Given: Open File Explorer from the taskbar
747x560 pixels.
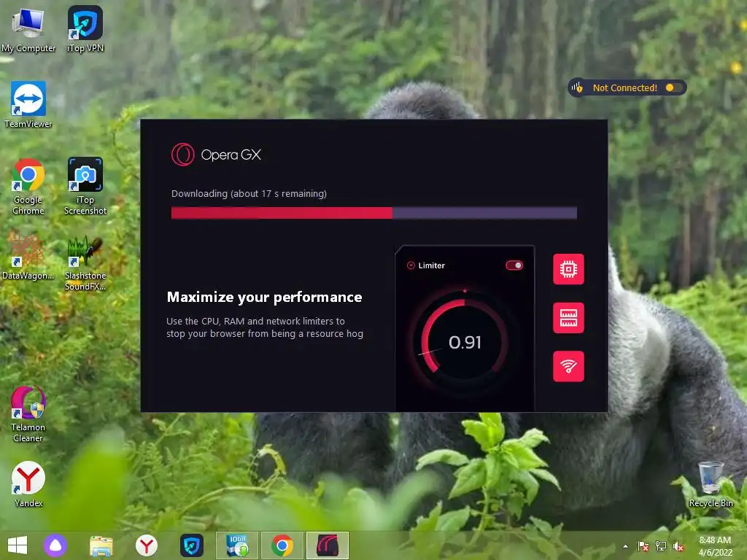Looking at the screenshot, I should 101,545.
